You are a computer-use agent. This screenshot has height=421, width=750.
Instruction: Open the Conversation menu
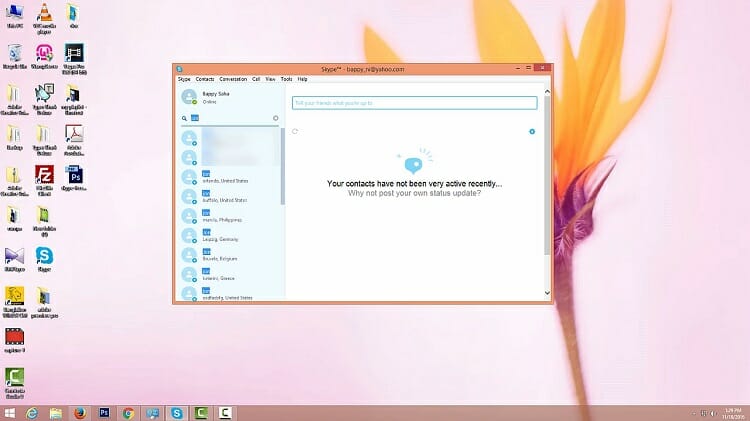point(233,79)
